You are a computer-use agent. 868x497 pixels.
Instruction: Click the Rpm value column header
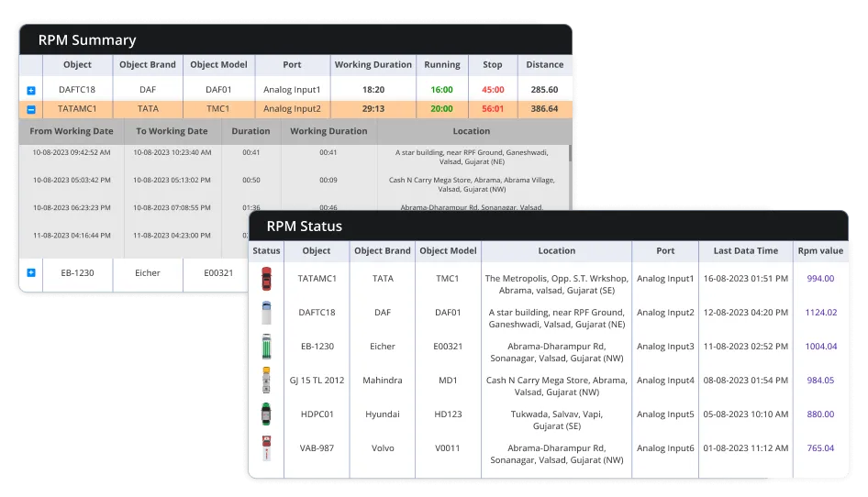tap(819, 250)
